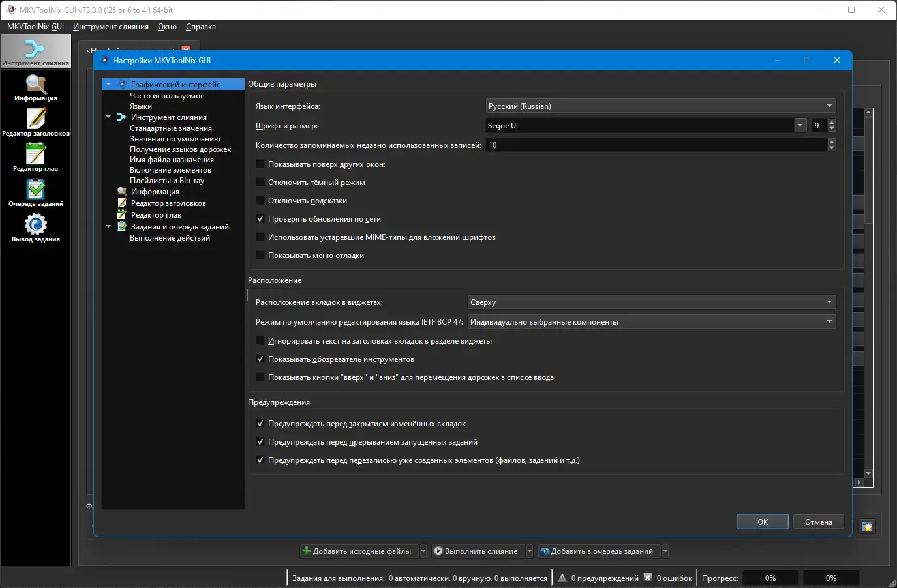The image size is (897, 588).
Task: Click the recent entries count field showing 10
Action: point(656,145)
